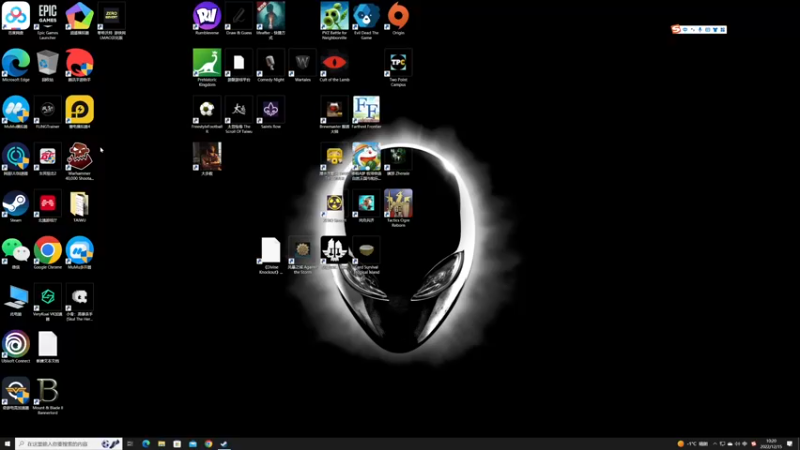Open the Mount & Blade II Bannerlord shortcut

47,396
